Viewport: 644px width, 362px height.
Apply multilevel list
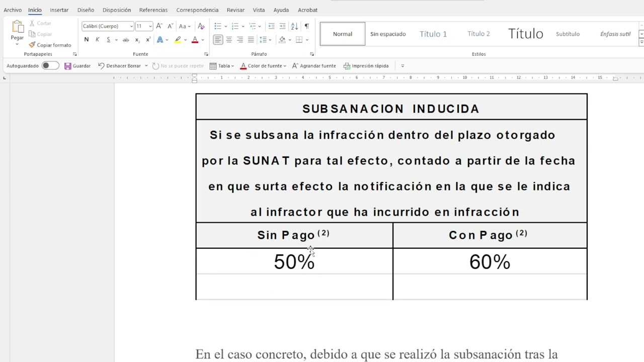click(x=253, y=26)
